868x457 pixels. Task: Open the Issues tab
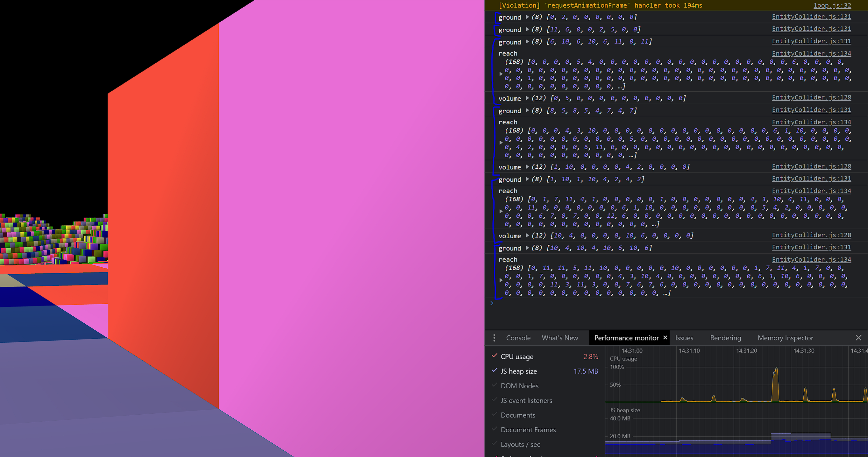click(x=684, y=337)
